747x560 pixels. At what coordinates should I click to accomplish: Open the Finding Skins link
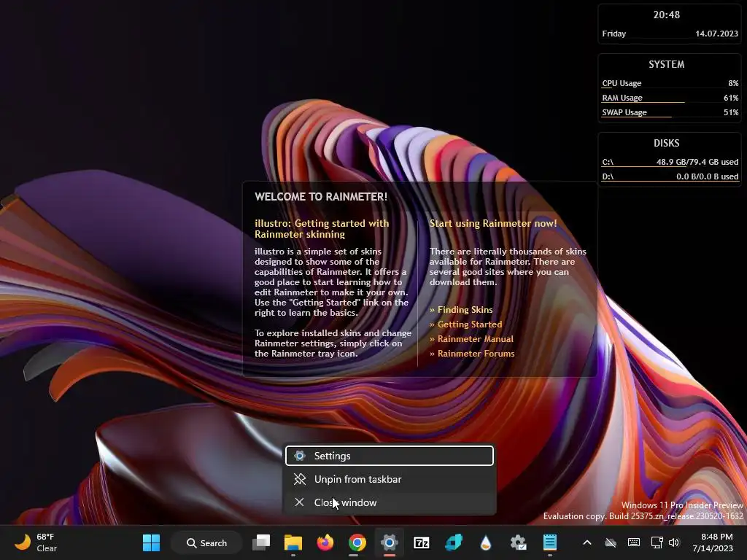465,309
